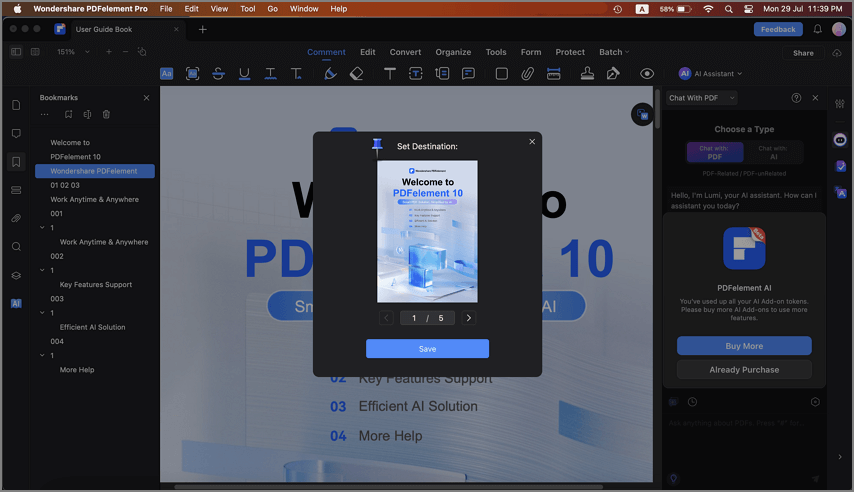Screen dimensions: 854x492
Task: Collapse the bookmark group under 001
Action: pos(42,228)
